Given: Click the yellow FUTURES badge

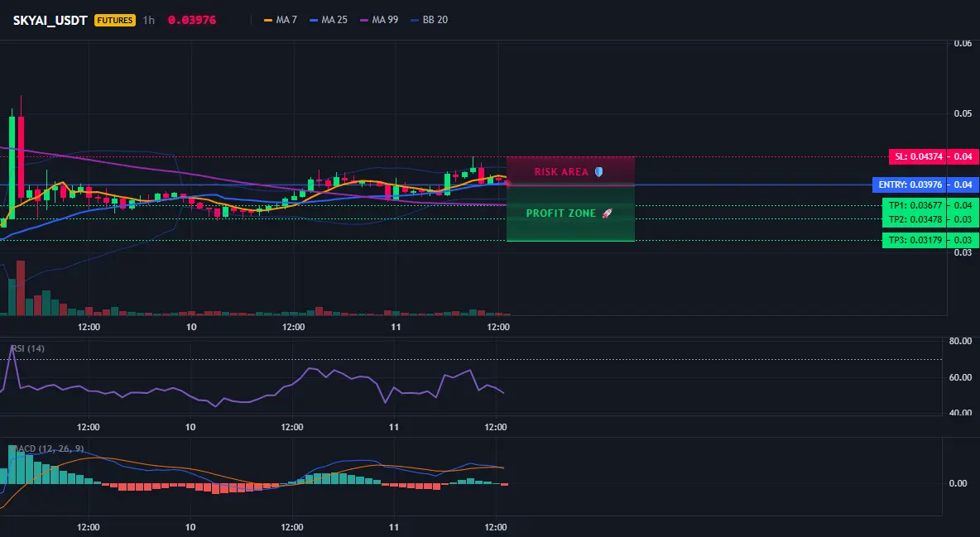Looking at the screenshot, I should coord(114,20).
